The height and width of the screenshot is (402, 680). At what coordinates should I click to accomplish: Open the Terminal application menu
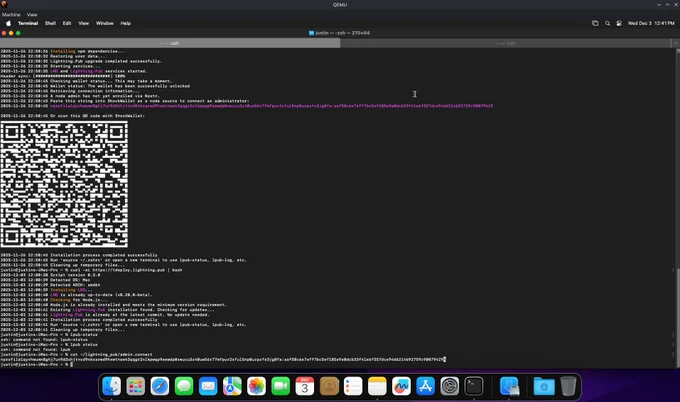tap(28, 23)
